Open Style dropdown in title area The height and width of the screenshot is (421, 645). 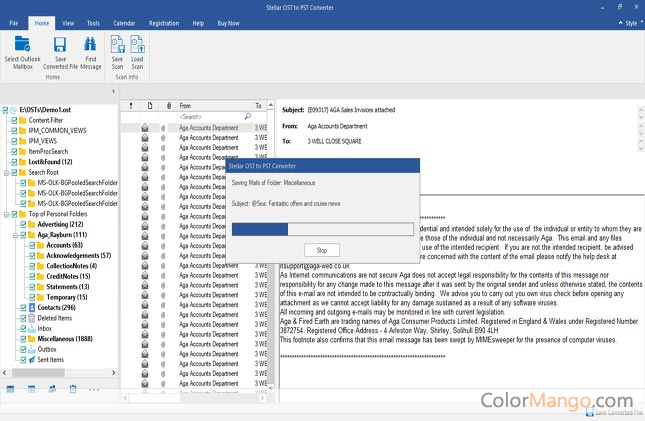(x=631, y=23)
